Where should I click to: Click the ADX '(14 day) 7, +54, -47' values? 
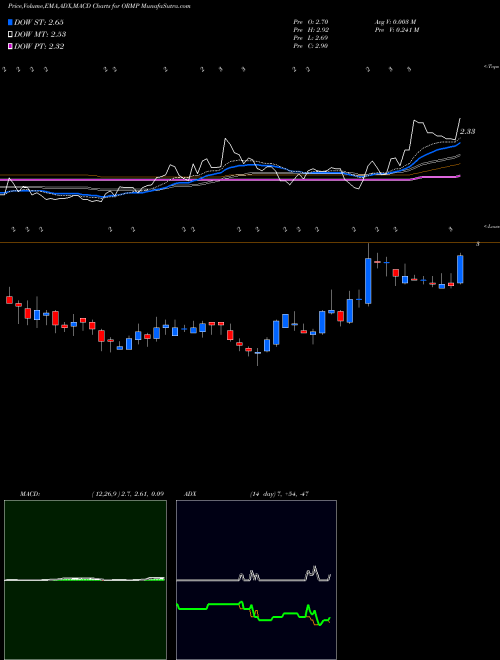coord(279,494)
